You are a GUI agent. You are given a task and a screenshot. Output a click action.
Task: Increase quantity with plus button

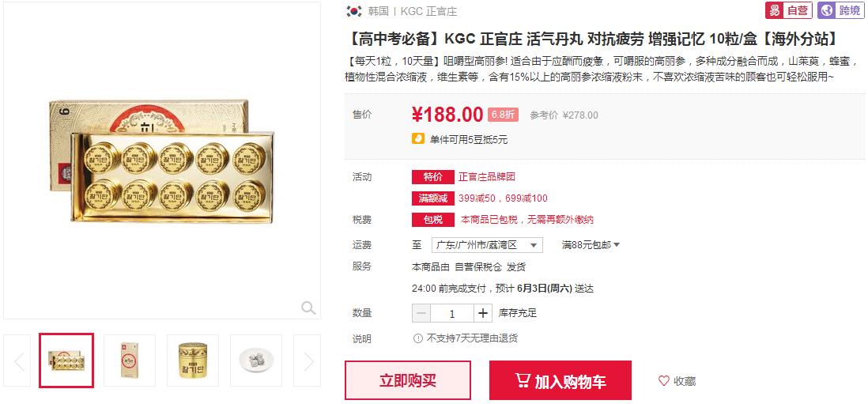click(x=483, y=313)
